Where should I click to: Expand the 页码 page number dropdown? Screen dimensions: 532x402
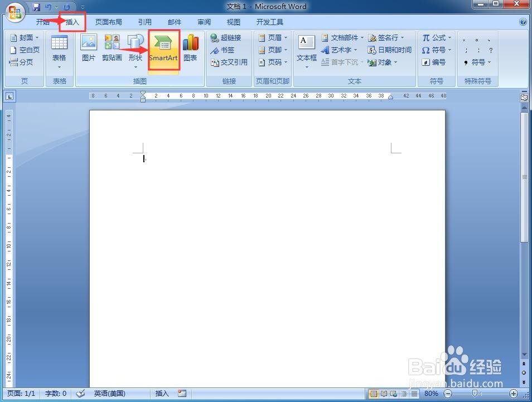pyautogui.click(x=273, y=62)
